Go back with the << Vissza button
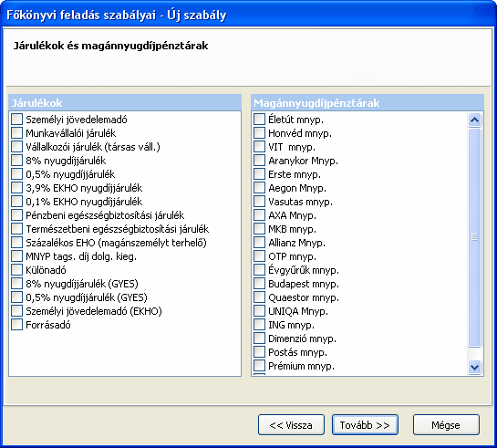The image size is (497, 448). click(x=291, y=425)
